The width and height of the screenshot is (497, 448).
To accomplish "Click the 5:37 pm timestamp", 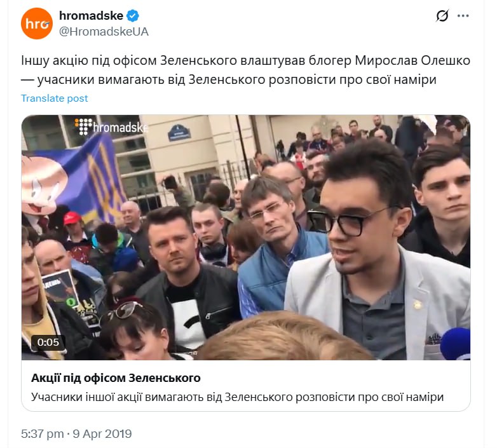I will (x=43, y=434).
